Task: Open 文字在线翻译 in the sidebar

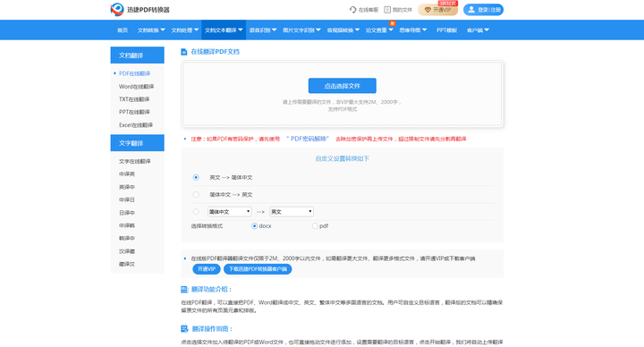Action: [x=135, y=161]
